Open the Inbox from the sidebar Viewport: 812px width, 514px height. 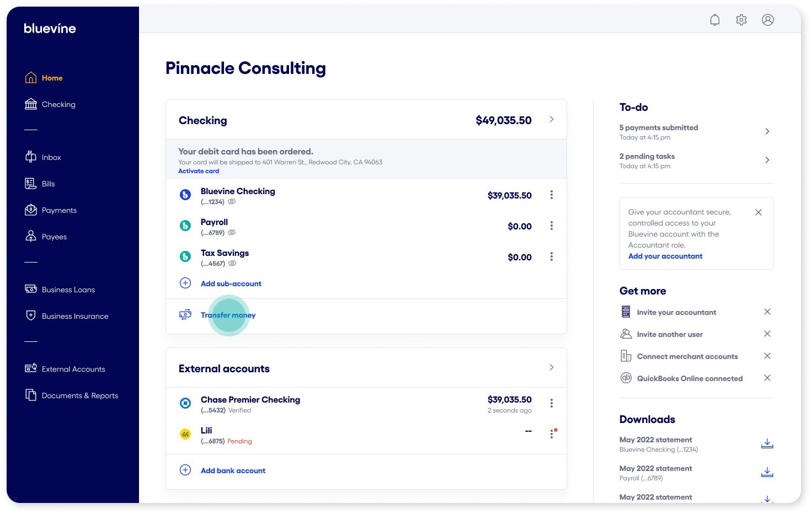tap(51, 157)
